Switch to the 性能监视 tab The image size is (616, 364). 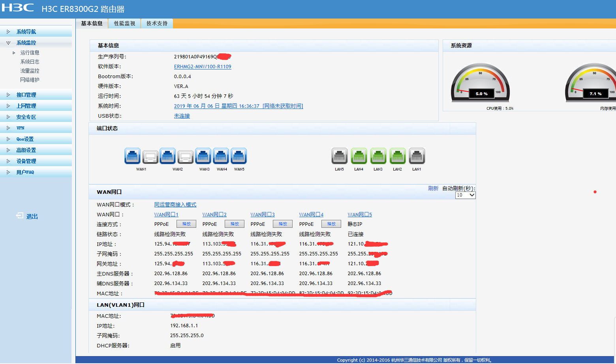[124, 24]
